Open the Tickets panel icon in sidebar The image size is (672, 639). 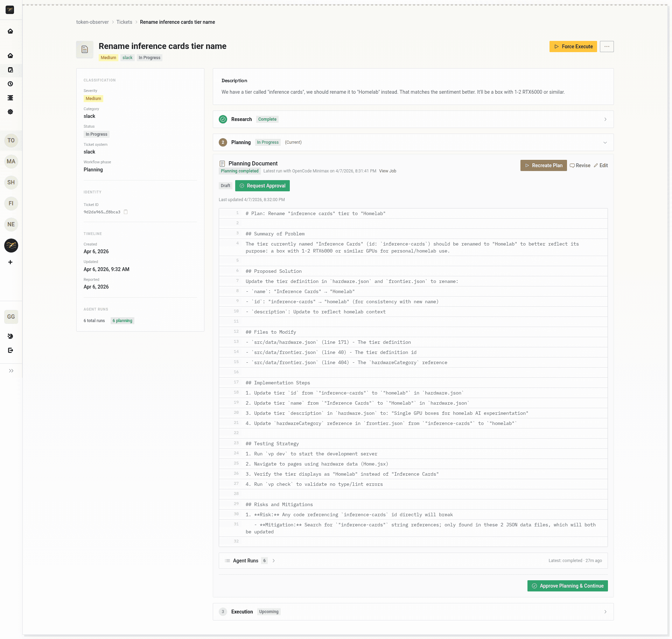pos(10,70)
